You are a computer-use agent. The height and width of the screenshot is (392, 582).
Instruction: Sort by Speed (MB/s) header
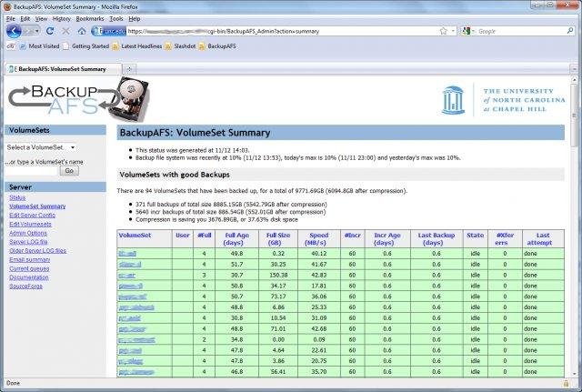pyautogui.click(x=319, y=239)
